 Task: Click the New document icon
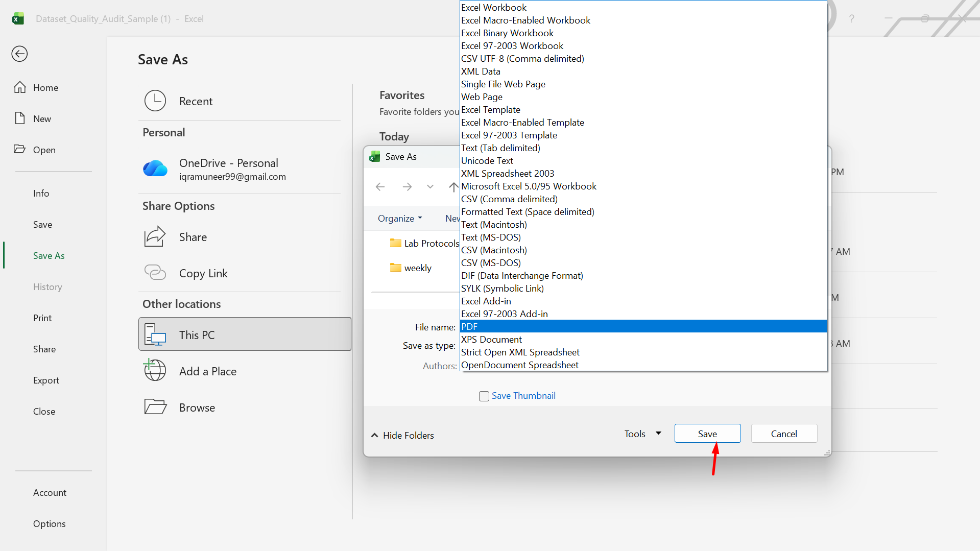[x=20, y=118]
